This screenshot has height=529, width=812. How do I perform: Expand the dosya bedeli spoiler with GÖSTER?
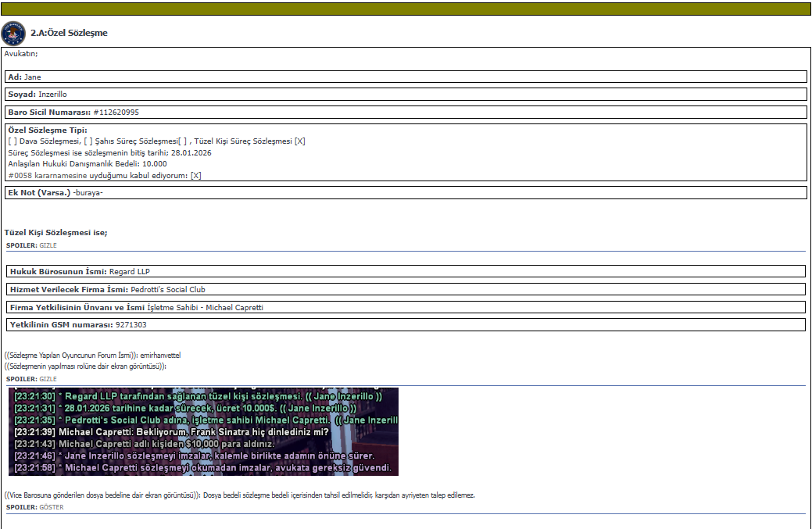(x=52, y=507)
